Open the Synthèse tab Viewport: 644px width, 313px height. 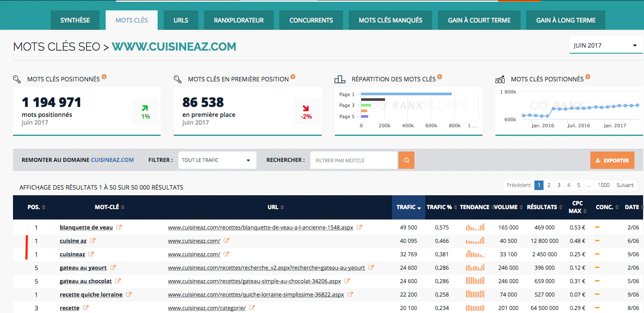coord(75,20)
